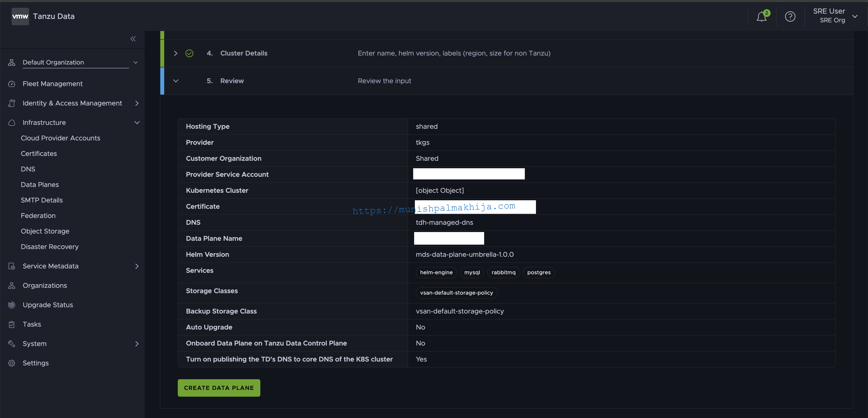Open the help question mark icon
This screenshot has width=868, height=418.
(x=790, y=16)
